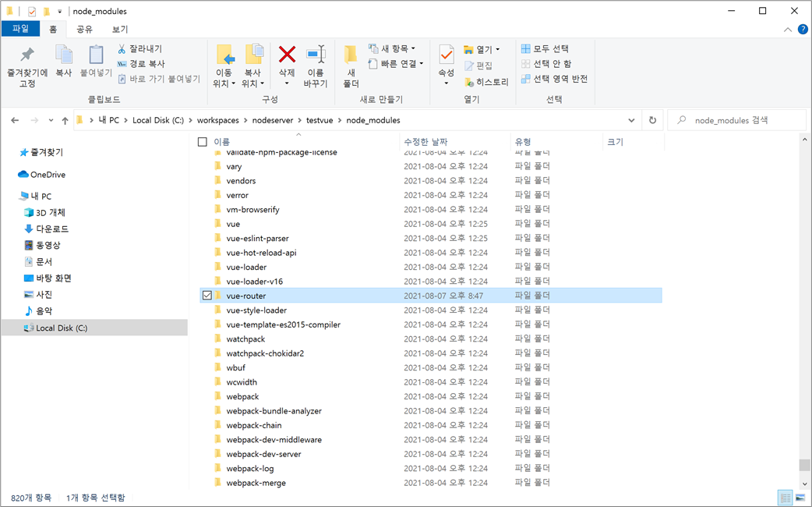Go up one folder level arrow
The width and height of the screenshot is (812, 507).
[65, 120]
